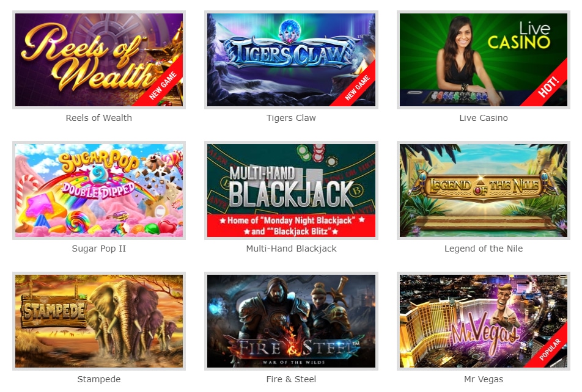Click the POPULAR ribbon on Mr Vegas
The image size is (582, 392).
pyautogui.click(x=550, y=349)
